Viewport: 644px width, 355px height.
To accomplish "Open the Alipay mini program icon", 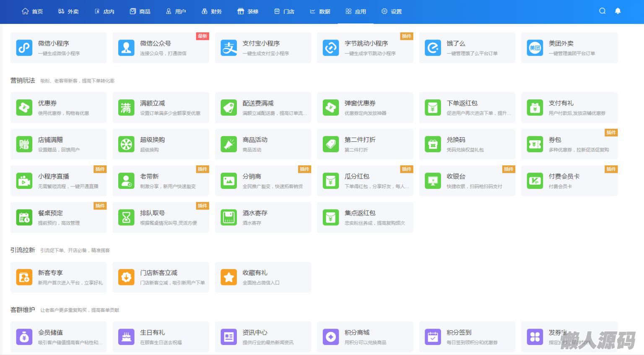I will [x=229, y=48].
